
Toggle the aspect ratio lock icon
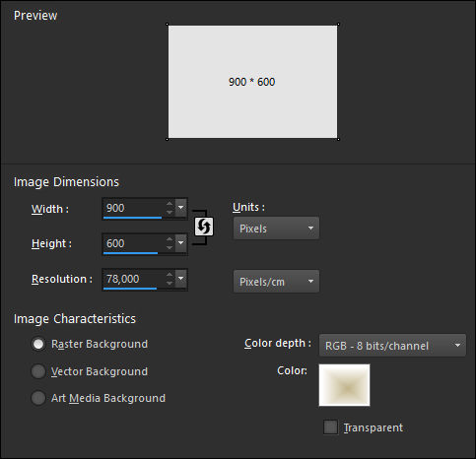point(204,227)
